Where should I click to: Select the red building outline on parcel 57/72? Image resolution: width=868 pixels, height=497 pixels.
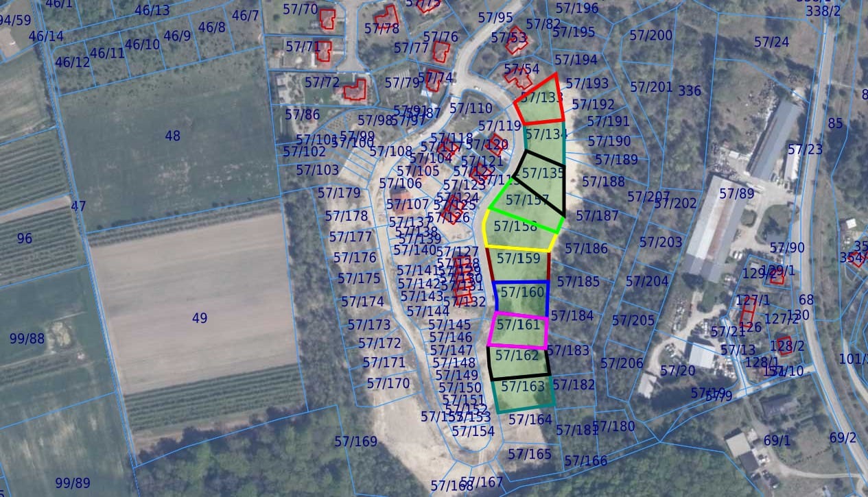pos(354,90)
